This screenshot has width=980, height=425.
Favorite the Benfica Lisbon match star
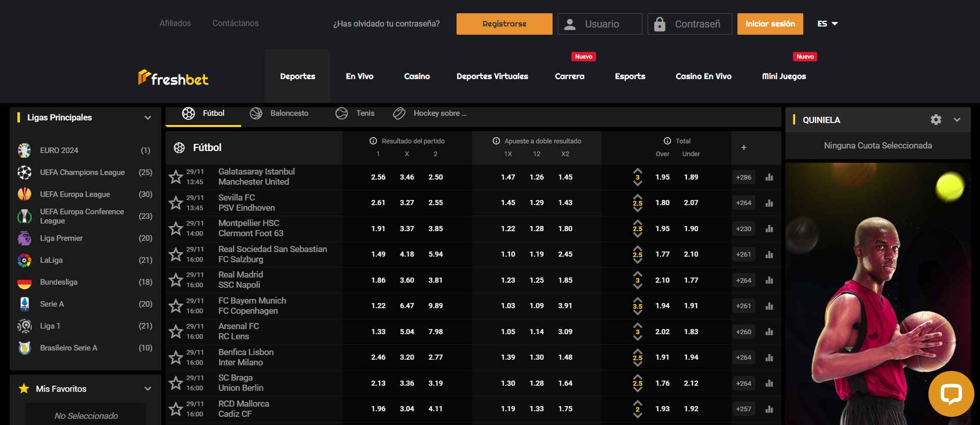[x=176, y=357]
